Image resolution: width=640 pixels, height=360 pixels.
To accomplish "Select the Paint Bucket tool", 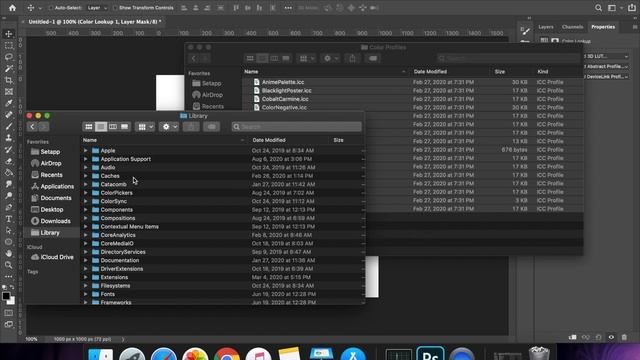I will 9,172.
